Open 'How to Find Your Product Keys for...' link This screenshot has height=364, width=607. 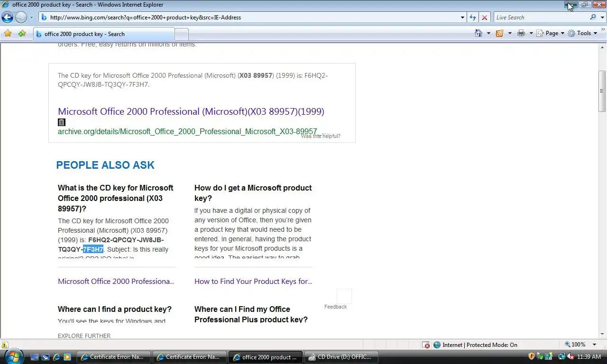pos(253,281)
